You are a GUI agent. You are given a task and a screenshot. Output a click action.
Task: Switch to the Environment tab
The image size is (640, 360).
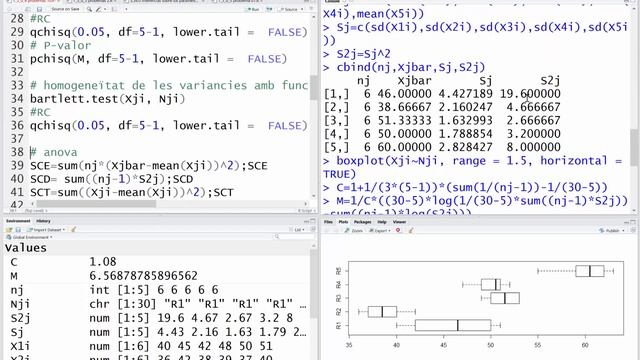pos(18,221)
